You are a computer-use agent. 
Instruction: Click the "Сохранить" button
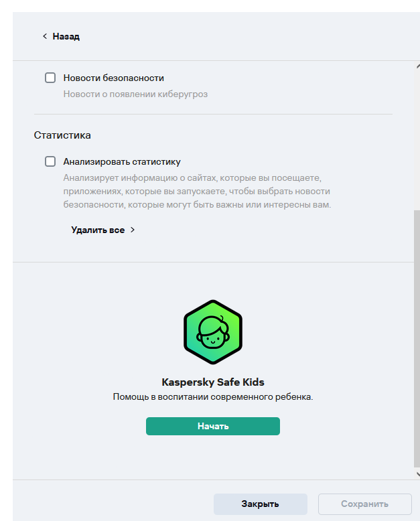(364, 504)
